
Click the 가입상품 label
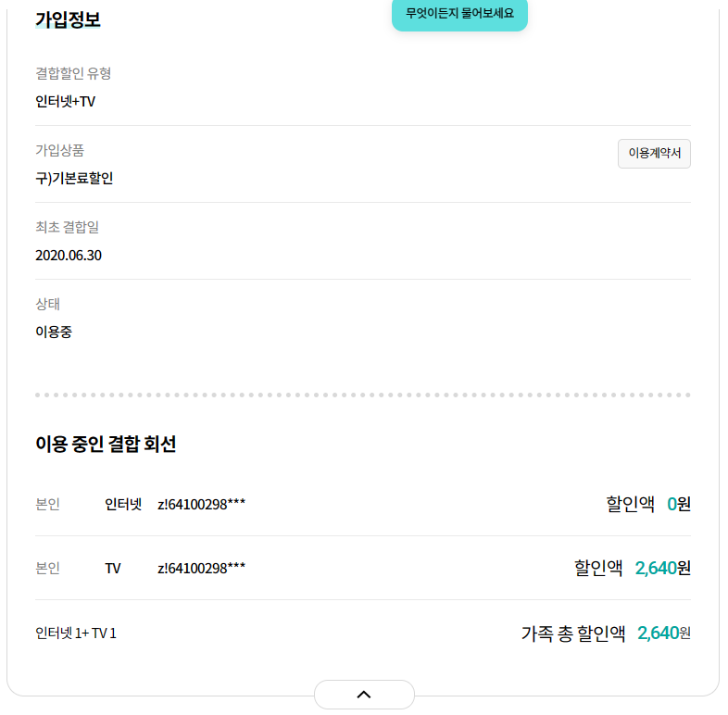point(59,150)
